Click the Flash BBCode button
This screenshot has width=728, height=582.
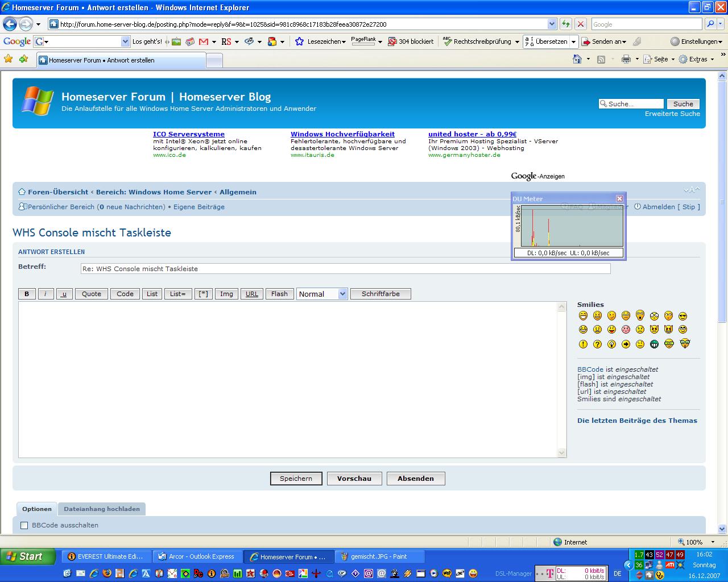point(279,294)
